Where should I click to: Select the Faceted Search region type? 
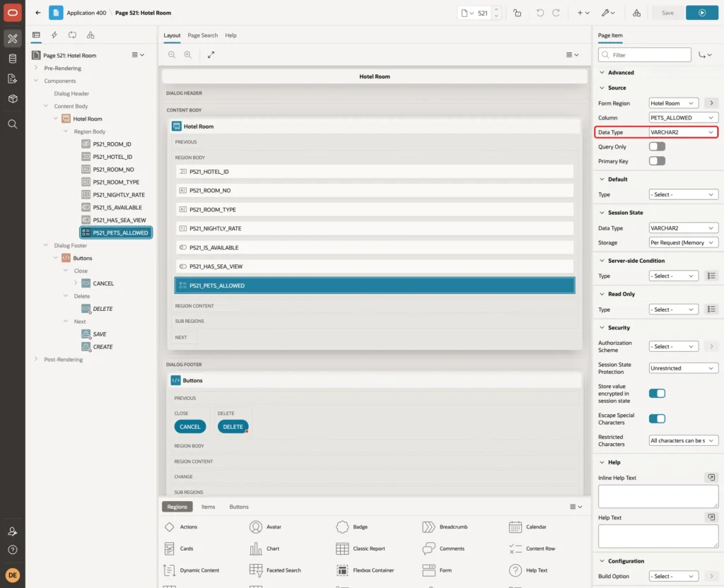pyautogui.click(x=275, y=570)
